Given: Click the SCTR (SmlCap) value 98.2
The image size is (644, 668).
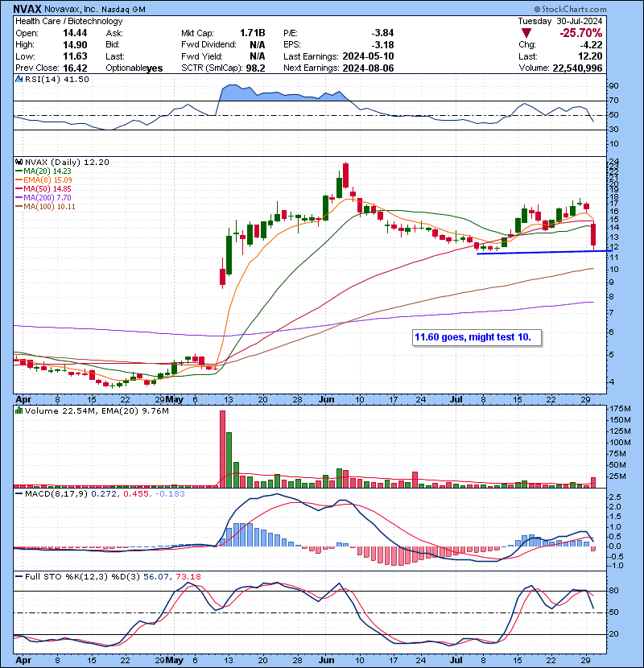Looking at the screenshot, I should point(255,68).
